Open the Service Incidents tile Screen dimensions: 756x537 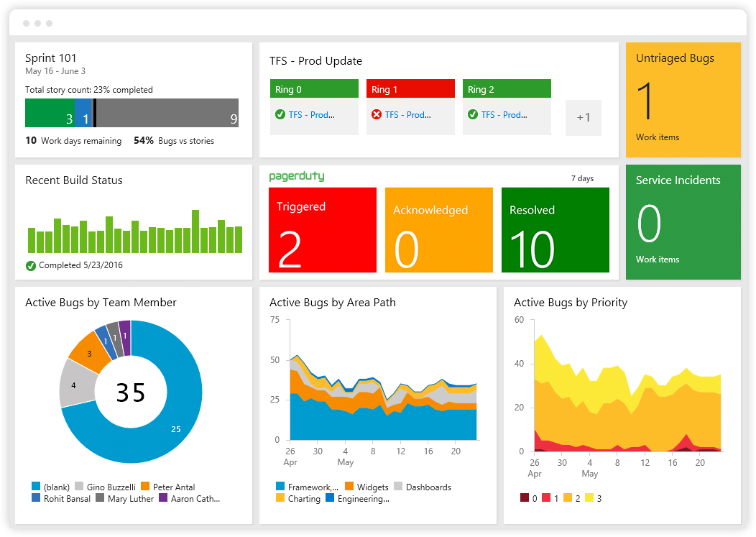[683, 222]
